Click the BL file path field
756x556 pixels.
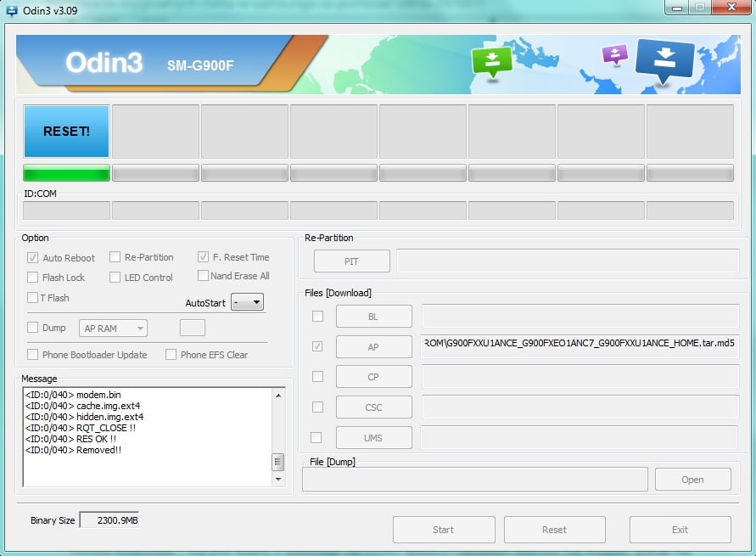[x=580, y=316]
